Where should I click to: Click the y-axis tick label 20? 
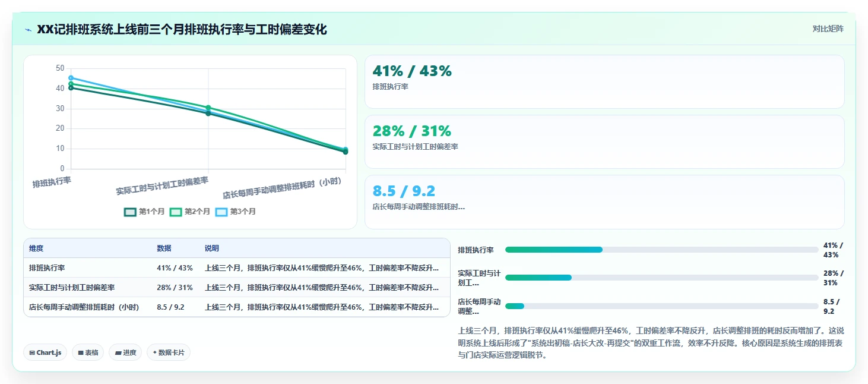click(x=60, y=128)
